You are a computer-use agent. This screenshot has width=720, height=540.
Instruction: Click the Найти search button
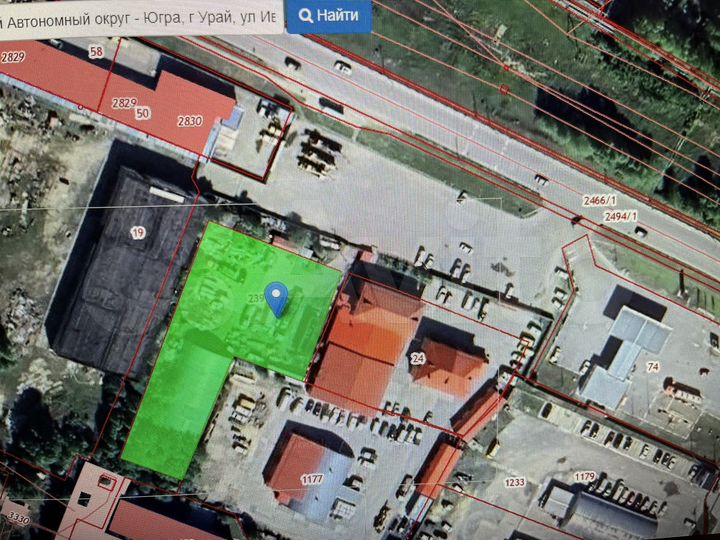pyautogui.click(x=329, y=16)
